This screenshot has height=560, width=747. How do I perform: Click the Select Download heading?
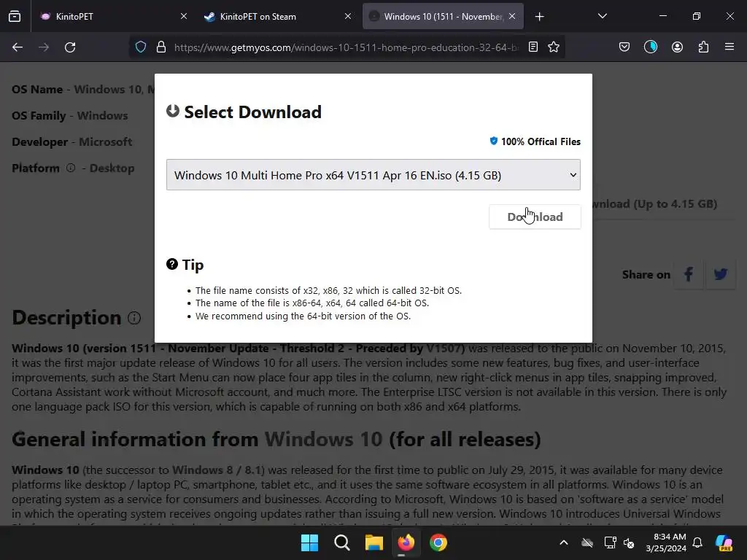pyautogui.click(x=252, y=112)
